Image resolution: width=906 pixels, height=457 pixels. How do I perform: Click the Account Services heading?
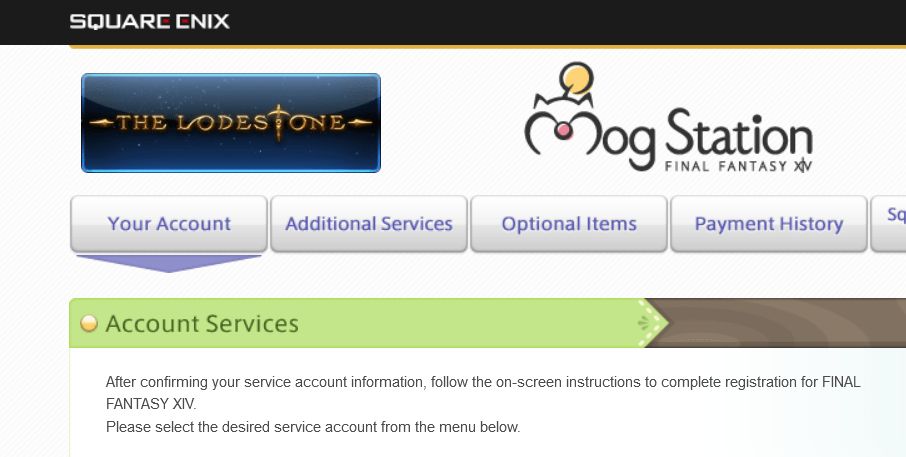202,324
